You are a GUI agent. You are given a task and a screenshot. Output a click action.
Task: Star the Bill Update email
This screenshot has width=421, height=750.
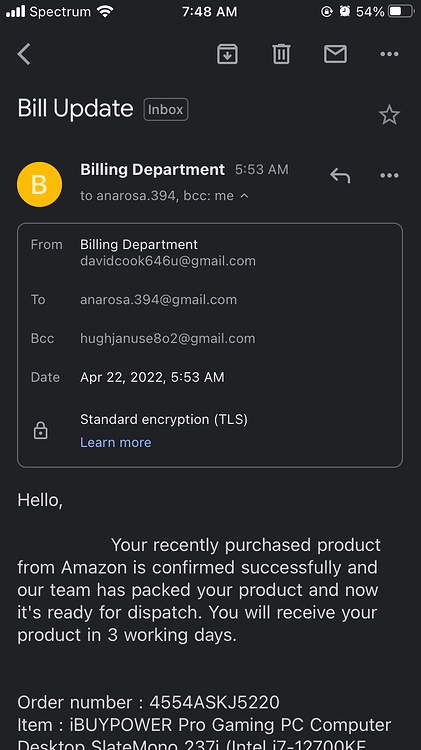click(x=389, y=115)
